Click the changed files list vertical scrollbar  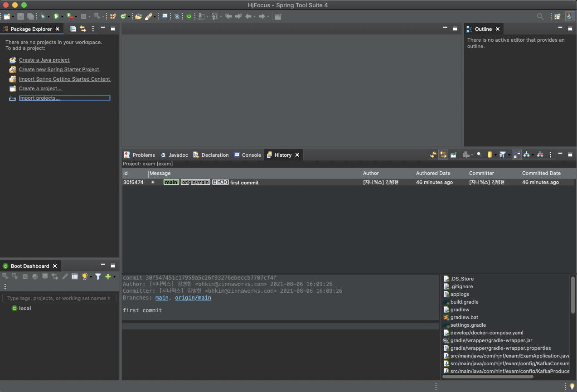click(x=573, y=295)
